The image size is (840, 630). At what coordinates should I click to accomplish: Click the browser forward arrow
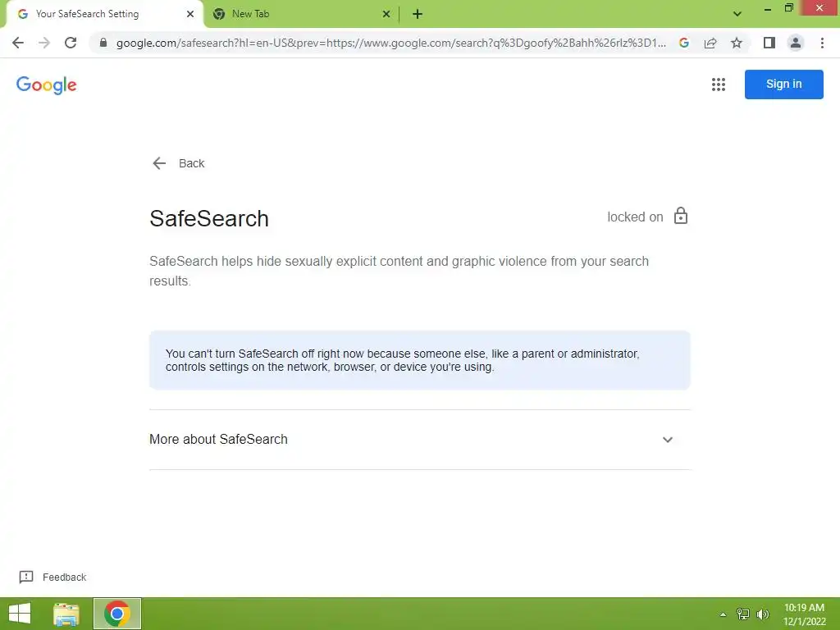pyautogui.click(x=44, y=43)
